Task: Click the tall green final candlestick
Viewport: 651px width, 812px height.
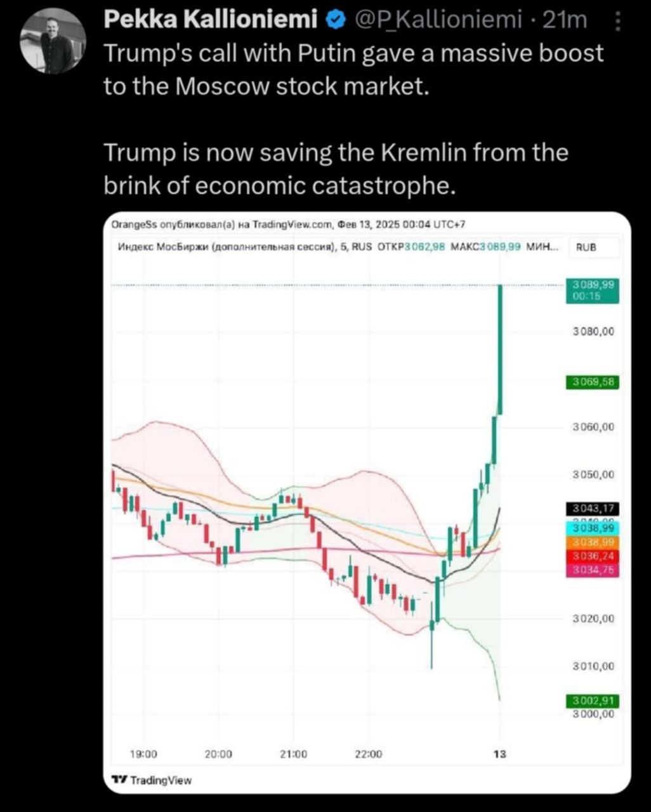Action: (x=500, y=349)
